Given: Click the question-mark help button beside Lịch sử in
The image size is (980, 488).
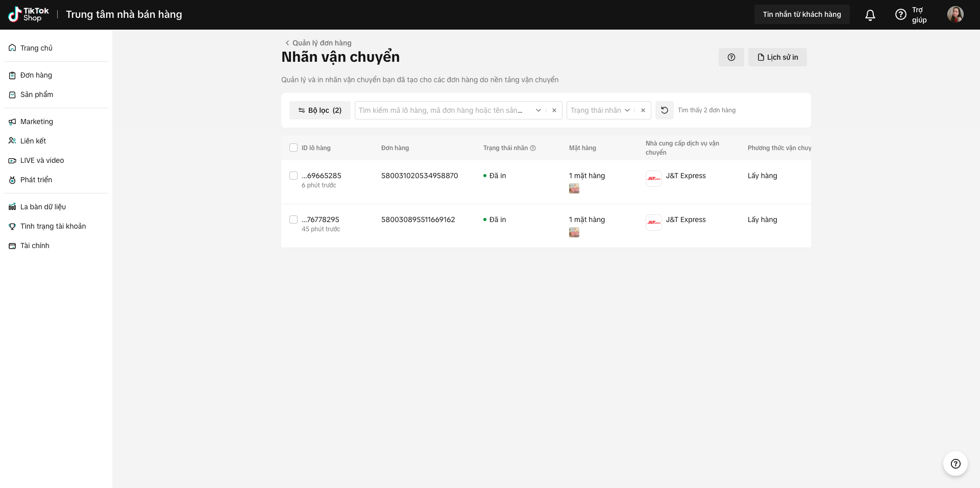Looking at the screenshot, I should [x=731, y=57].
